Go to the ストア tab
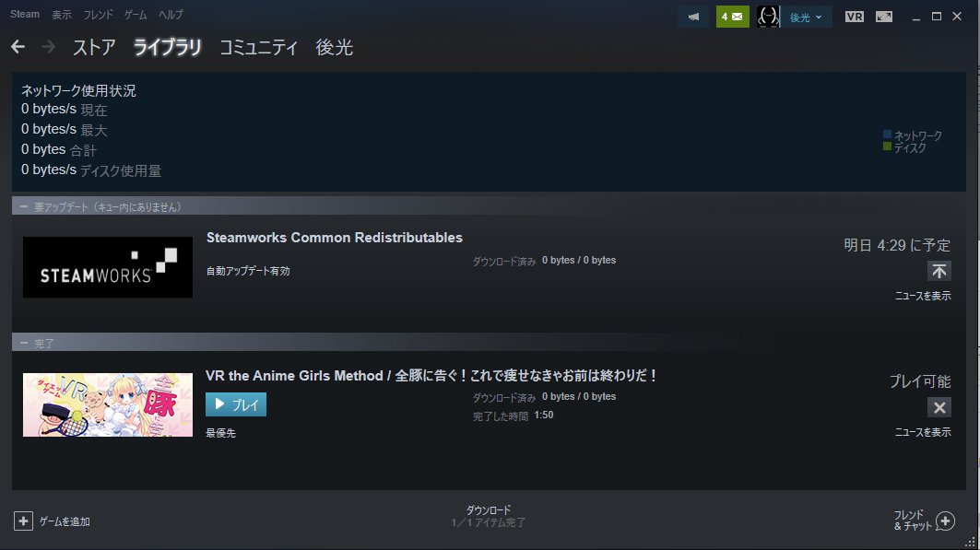 tap(94, 48)
